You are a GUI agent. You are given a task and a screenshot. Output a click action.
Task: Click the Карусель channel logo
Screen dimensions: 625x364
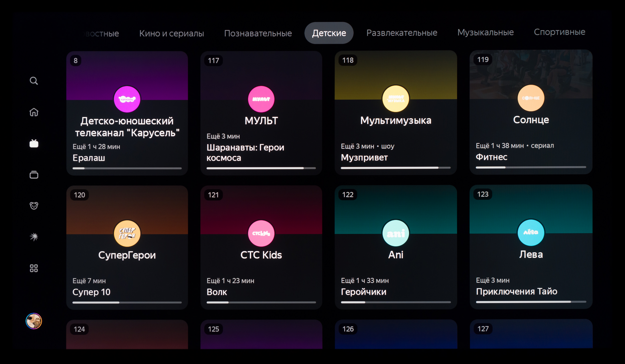[x=127, y=99]
